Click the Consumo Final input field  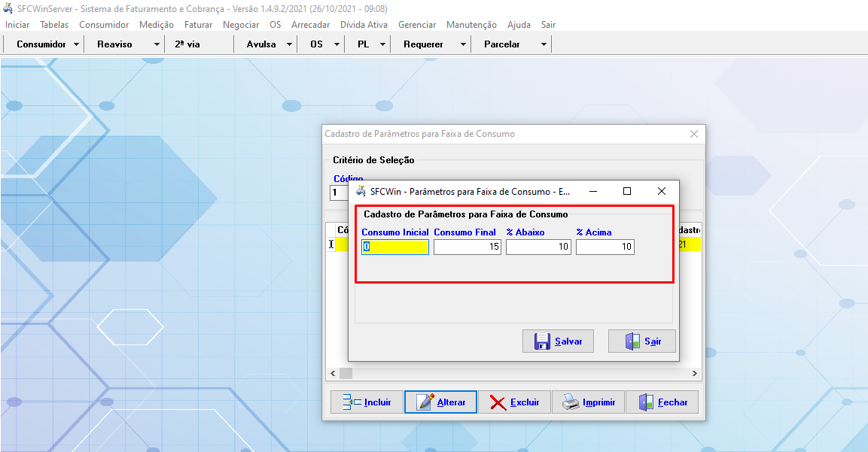(468, 247)
